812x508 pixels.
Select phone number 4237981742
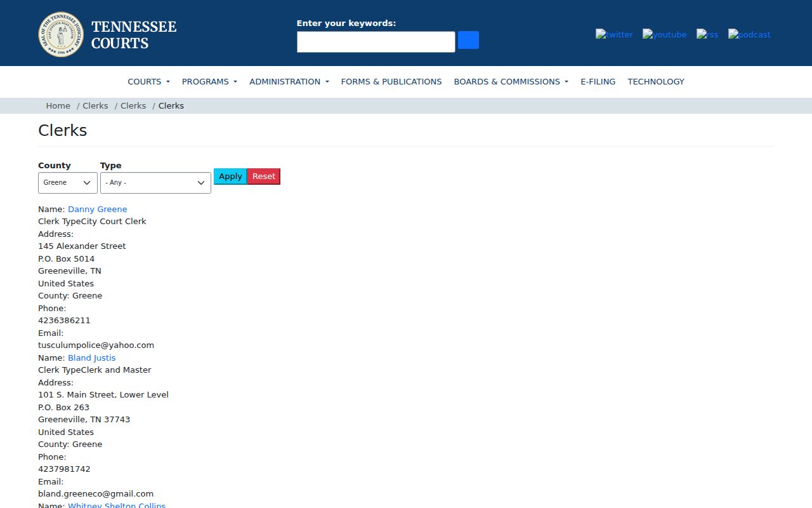pyautogui.click(x=64, y=469)
